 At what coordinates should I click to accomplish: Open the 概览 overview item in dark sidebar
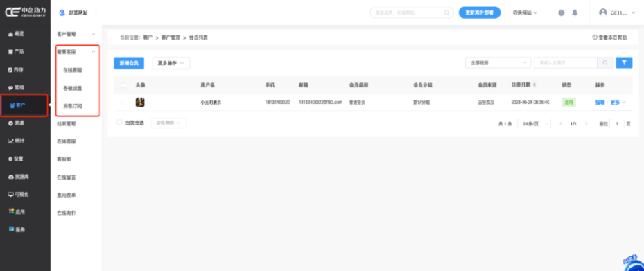click(x=17, y=34)
